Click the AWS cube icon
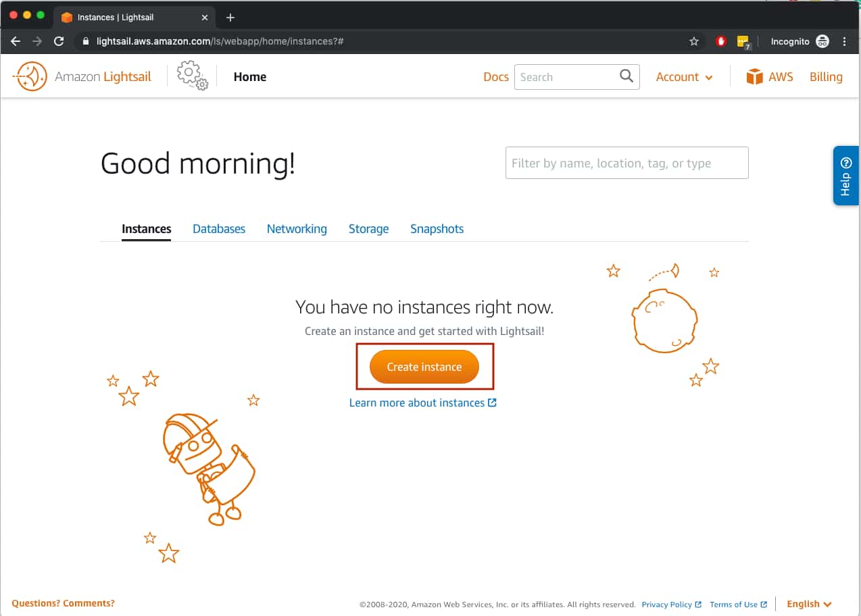 (x=754, y=77)
